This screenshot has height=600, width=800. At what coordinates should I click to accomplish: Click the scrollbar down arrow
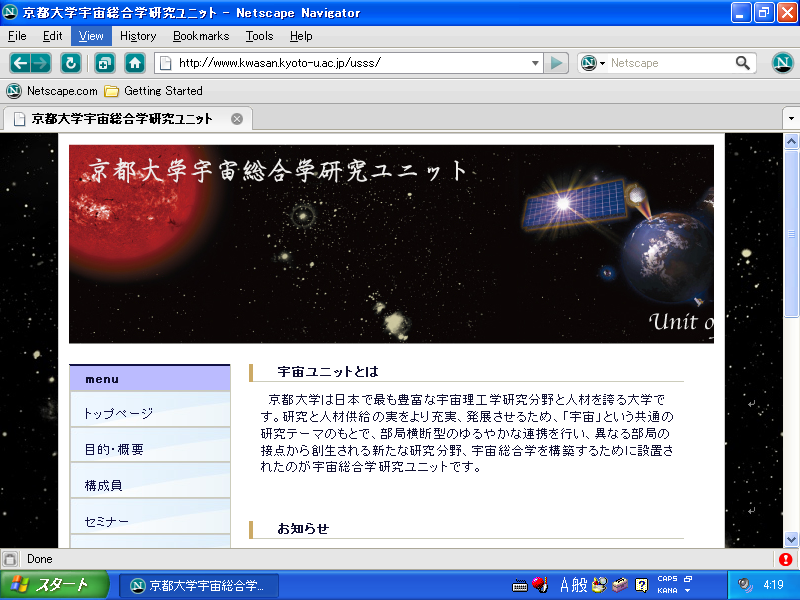click(791, 539)
